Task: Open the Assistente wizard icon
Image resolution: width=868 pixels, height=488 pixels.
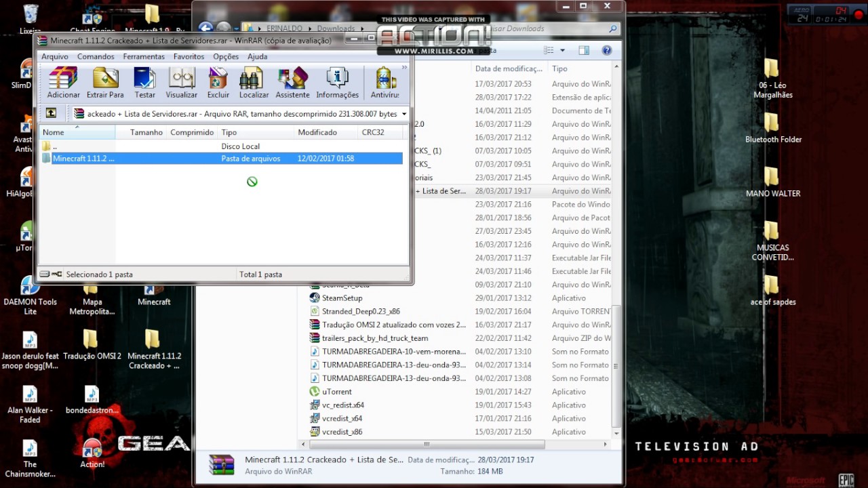Action: [x=293, y=83]
